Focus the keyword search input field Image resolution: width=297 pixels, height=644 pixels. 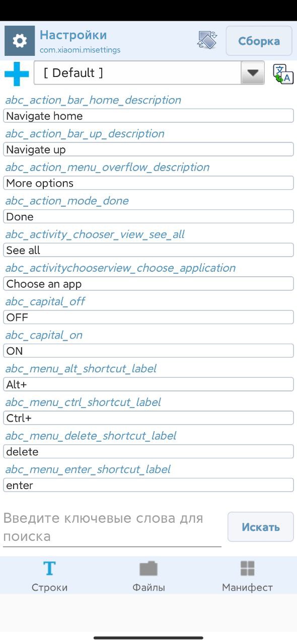pyautogui.click(x=112, y=527)
